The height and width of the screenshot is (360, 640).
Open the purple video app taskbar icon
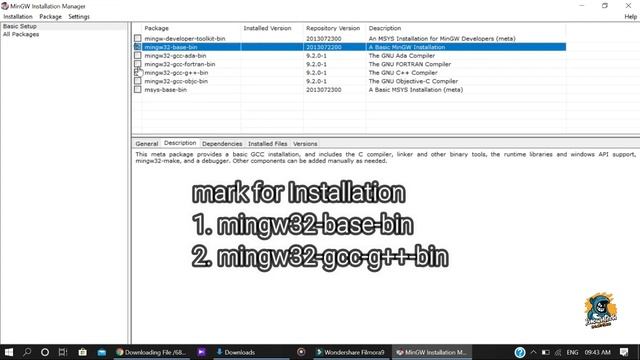coord(201,352)
